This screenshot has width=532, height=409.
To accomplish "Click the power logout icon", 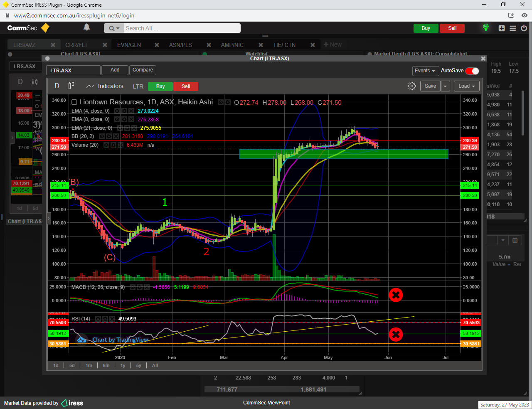I will point(524,28).
